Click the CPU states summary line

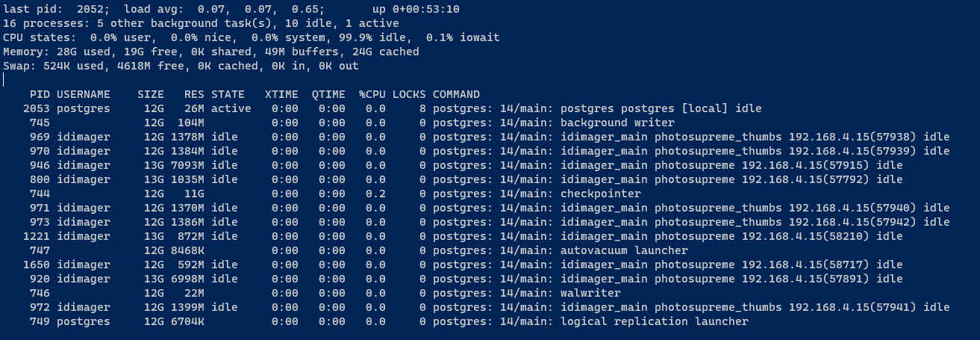252,37
